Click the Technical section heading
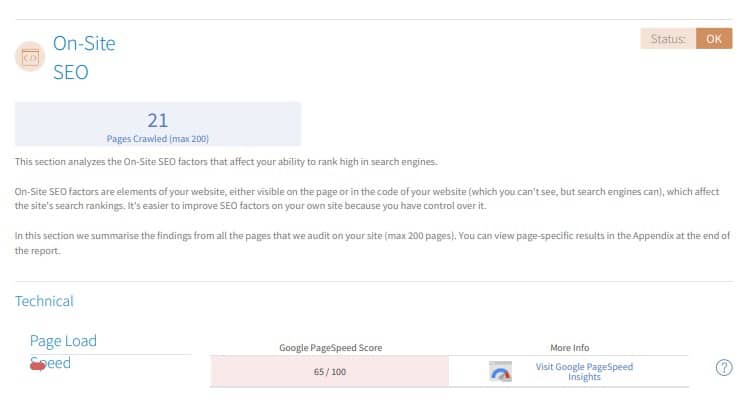The height and width of the screenshot is (402, 756). coord(44,301)
